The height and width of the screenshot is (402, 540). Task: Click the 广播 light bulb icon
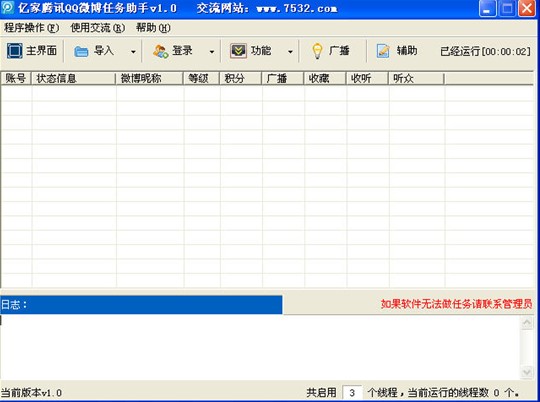click(x=317, y=51)
